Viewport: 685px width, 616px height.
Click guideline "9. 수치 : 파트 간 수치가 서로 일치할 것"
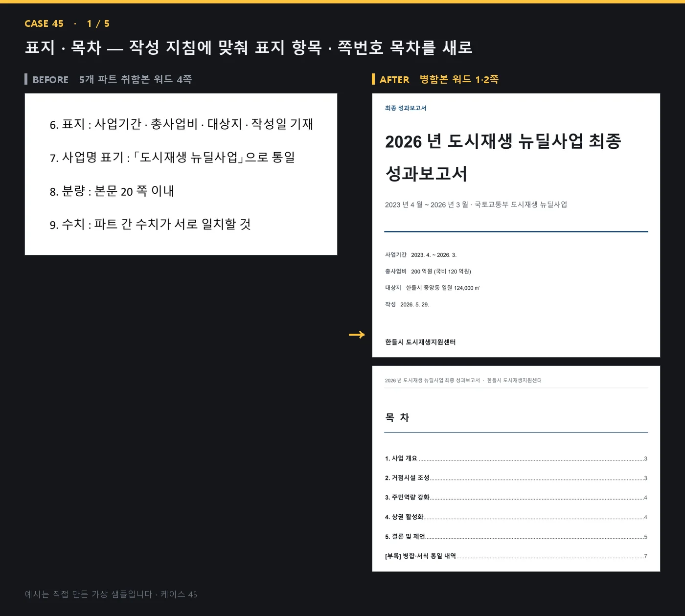coord(150,225)
